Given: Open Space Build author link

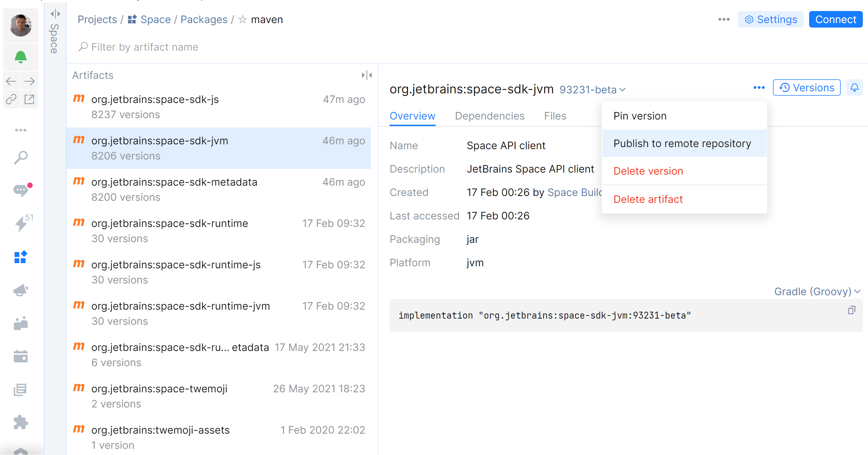Looking at the screenshot, I should point(575,192).
